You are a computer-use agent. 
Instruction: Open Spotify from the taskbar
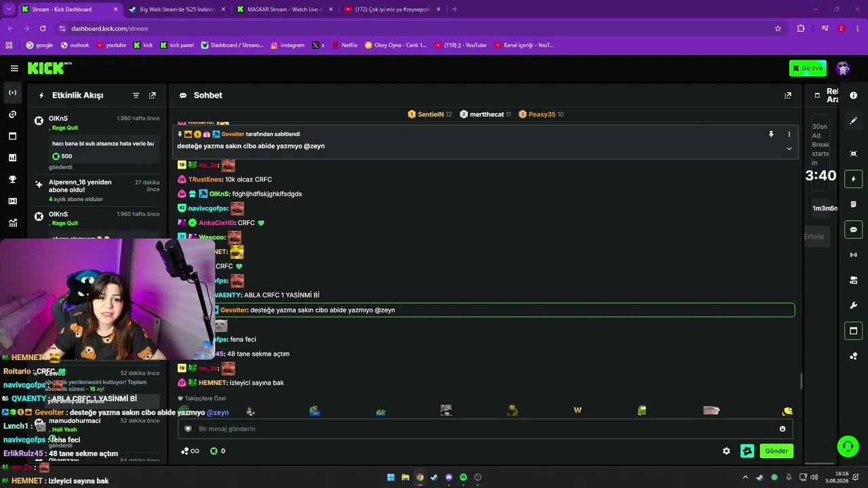point(463,477)
